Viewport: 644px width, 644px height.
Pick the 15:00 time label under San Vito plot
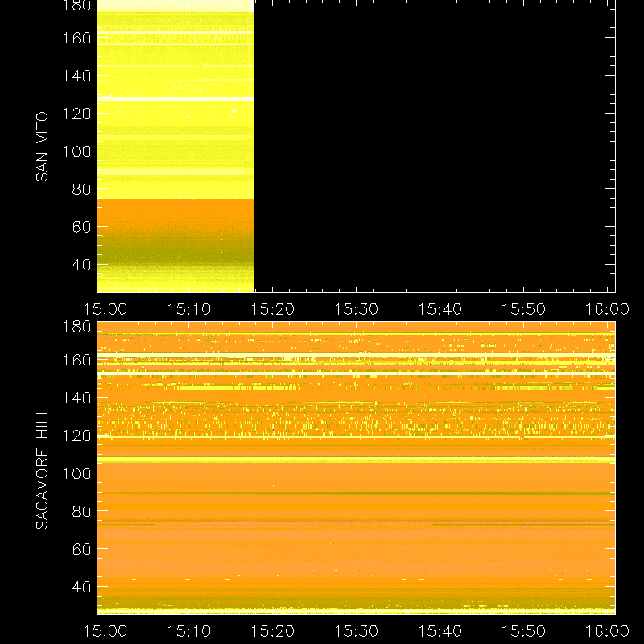tap(105, 309)
